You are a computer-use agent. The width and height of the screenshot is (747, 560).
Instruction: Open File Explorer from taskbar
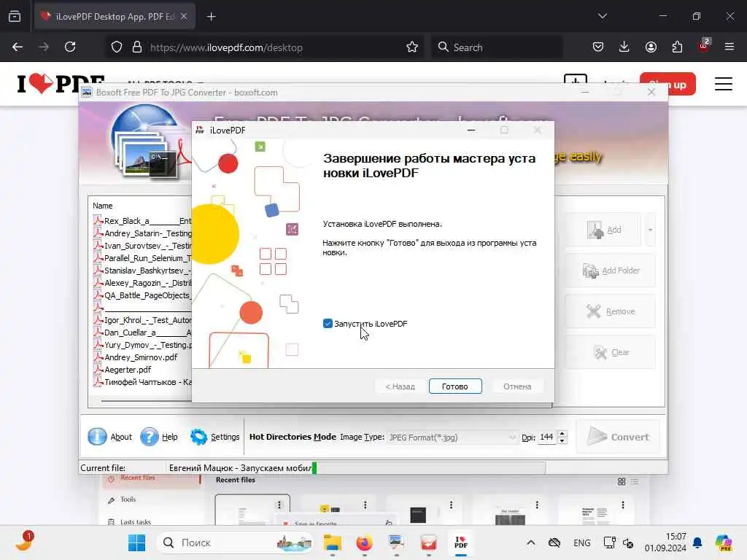tap(332, 542)
